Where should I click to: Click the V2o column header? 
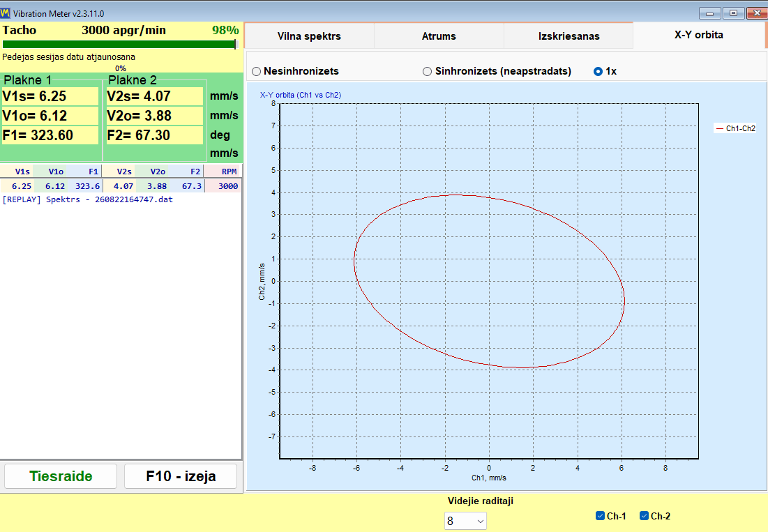tap(152, 172)
